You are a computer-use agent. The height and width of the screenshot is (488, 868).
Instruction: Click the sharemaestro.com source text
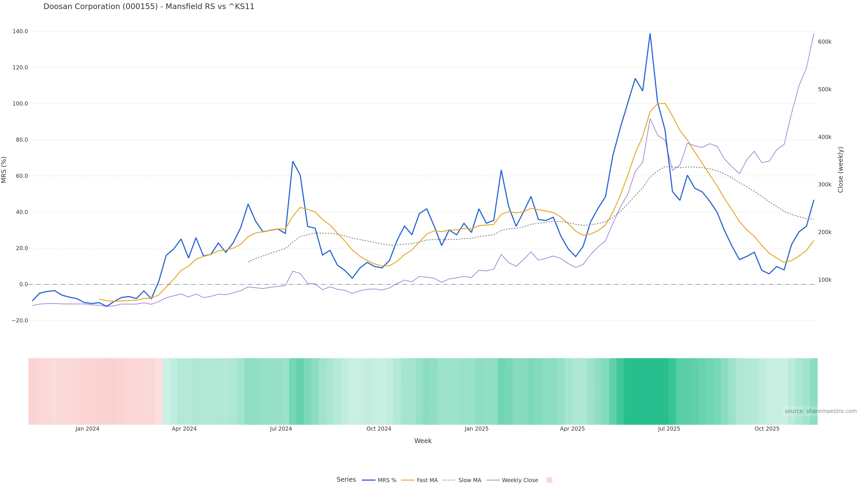821,411
